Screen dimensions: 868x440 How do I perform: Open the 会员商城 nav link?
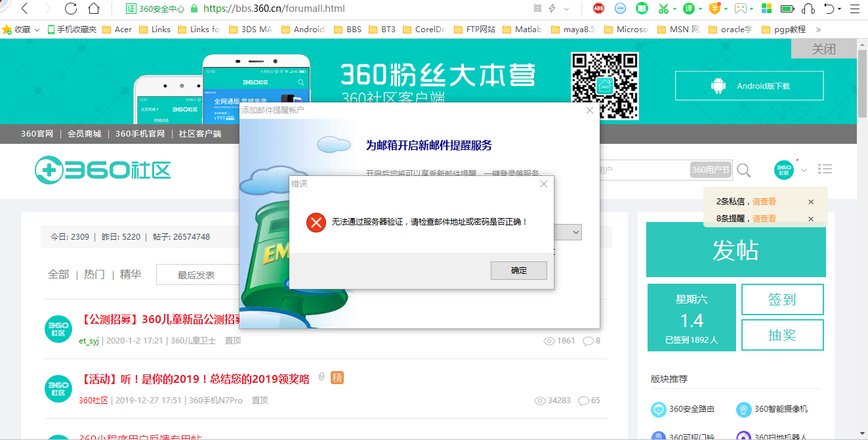click(x=85, y=134)
